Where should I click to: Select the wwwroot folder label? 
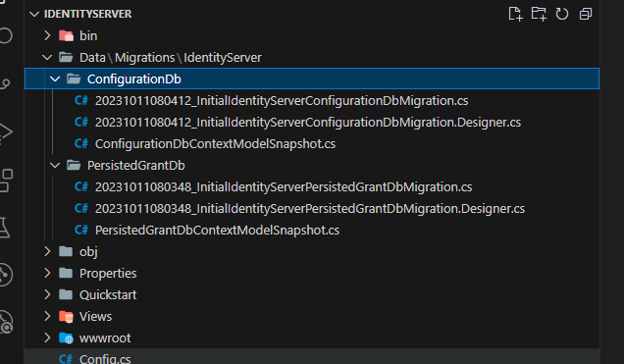coord(105,338)
